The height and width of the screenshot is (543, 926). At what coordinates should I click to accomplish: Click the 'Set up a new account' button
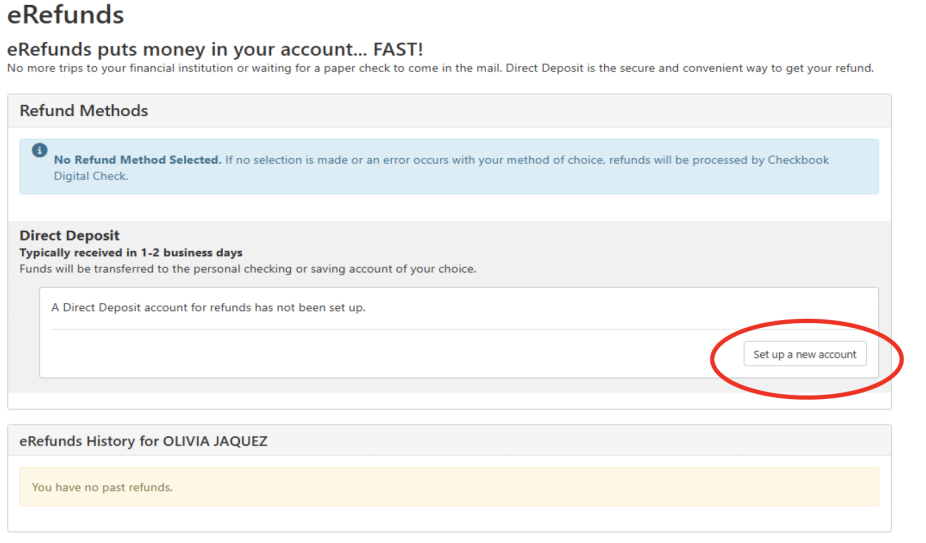coord(805,354)
